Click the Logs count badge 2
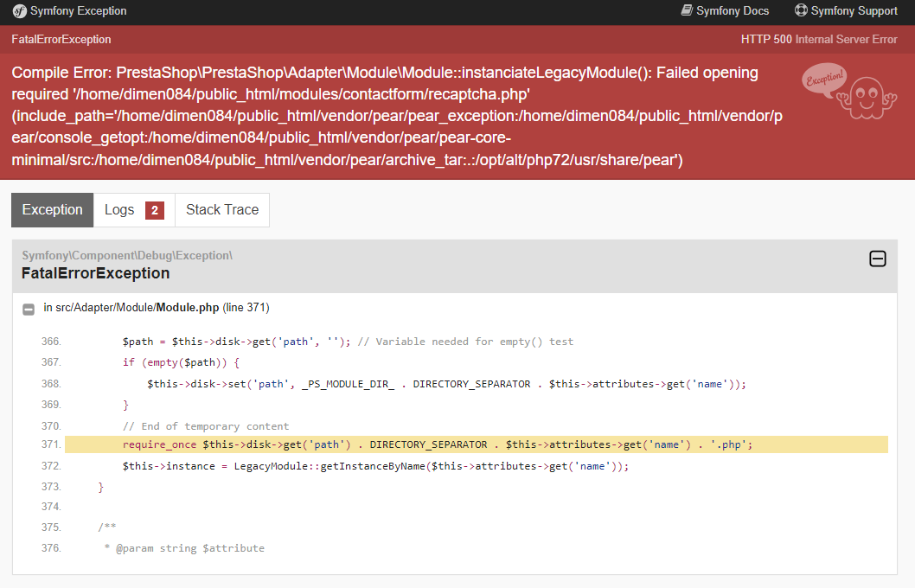This screenshot has width=915, height=588. pos(155,211)
